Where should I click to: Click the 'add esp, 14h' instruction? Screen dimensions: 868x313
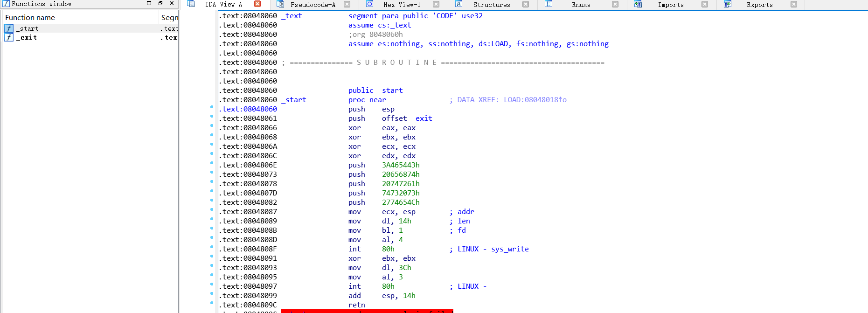tap(382, 296)
